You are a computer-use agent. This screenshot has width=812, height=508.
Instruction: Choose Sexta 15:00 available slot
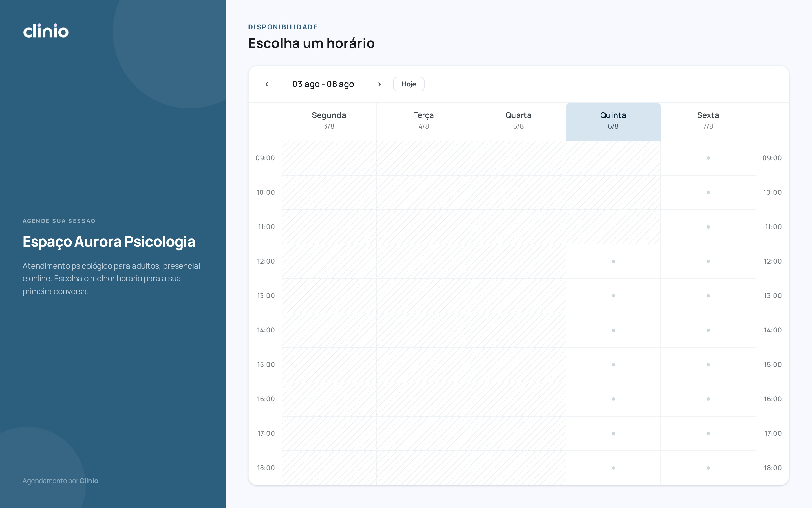point(708,365)
